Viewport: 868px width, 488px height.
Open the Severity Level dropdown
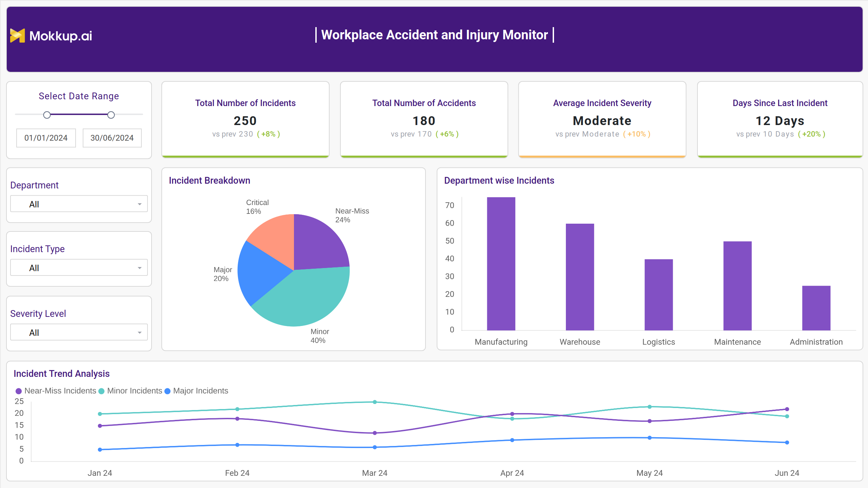pos(79,332)
